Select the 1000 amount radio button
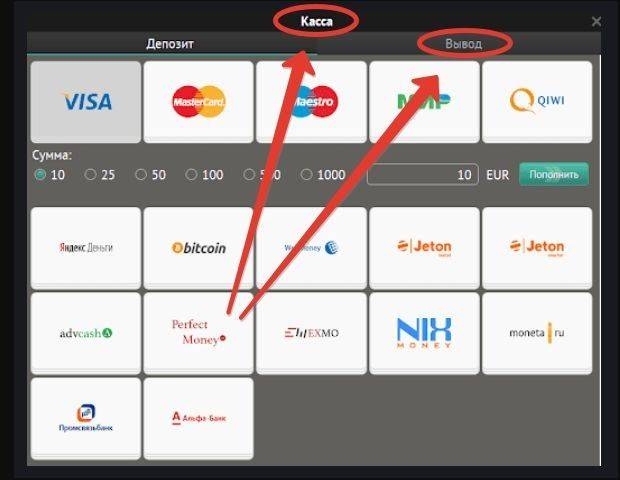 click(306, 174)
